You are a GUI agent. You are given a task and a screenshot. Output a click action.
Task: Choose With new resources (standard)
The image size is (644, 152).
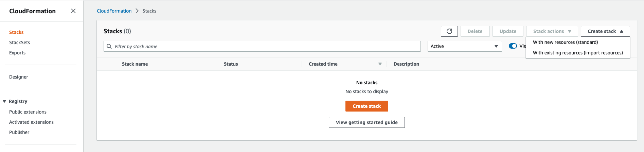click(565, 42)
